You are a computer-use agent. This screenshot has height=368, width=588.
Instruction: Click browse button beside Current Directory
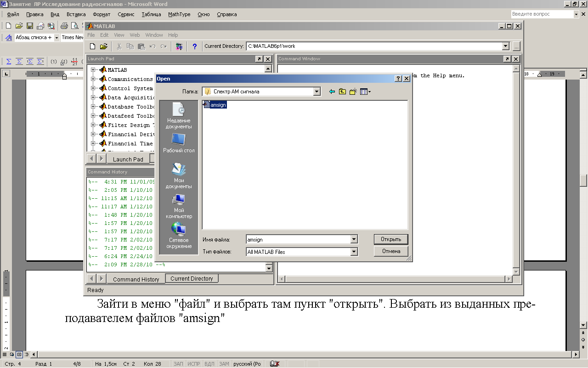coord(516,46)
